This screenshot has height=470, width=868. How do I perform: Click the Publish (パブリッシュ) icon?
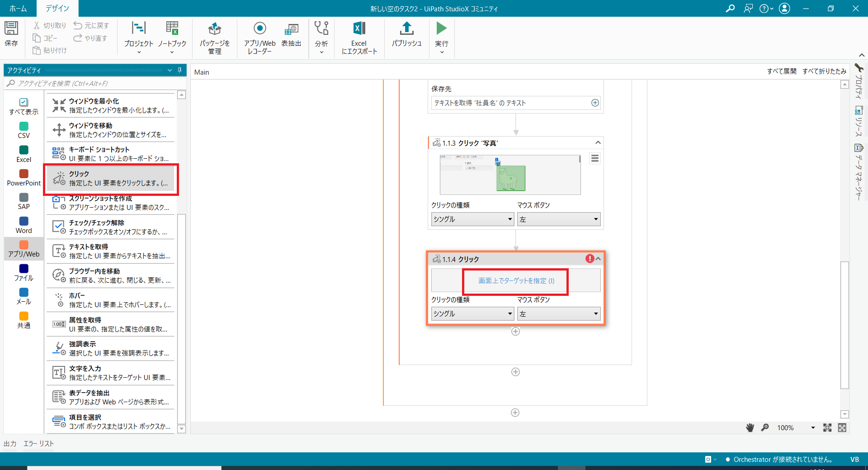pos(406,29)
